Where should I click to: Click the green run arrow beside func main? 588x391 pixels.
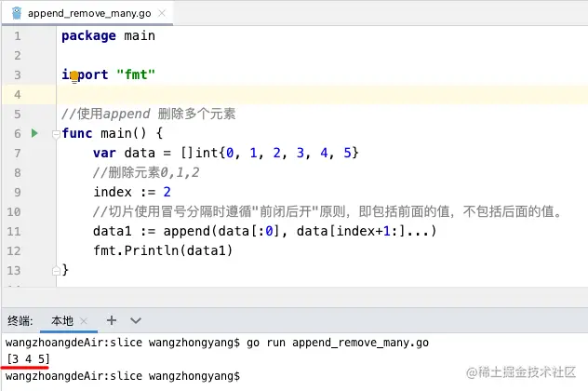(x=34, y=133)
